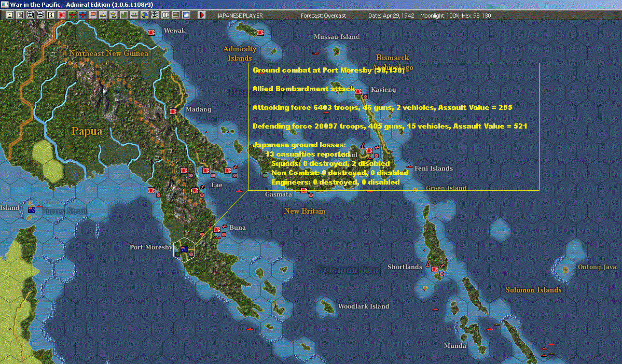Click the Ontong Java atoll base dot
The width and height of the screenshot is (622, 364).
point(565,270)
